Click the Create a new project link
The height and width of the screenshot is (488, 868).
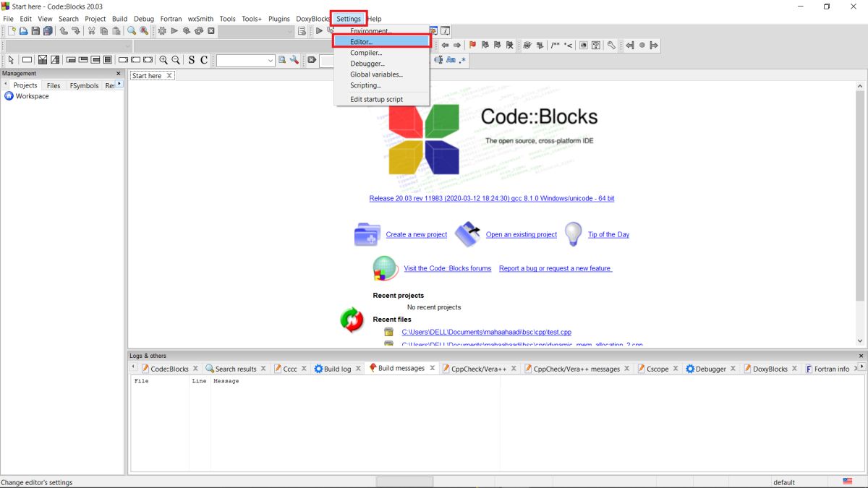click(417, 234)
